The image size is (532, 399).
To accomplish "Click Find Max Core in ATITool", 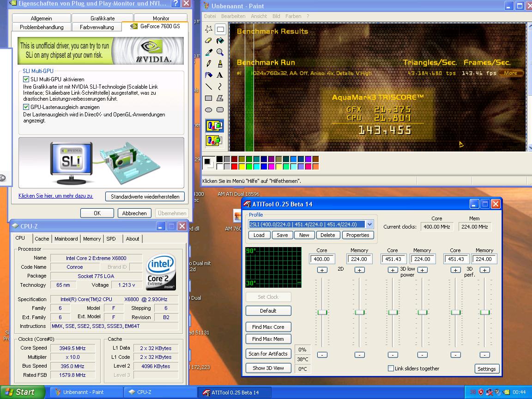I will click(268, 327).
